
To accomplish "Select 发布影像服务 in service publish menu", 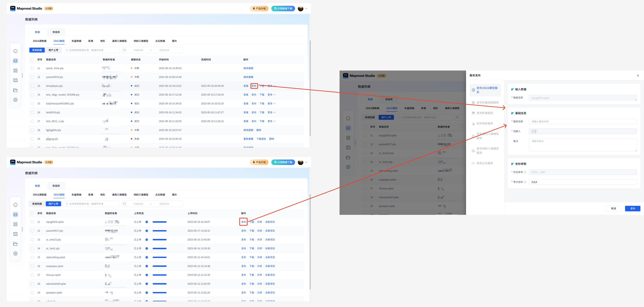I will (x=484, y=113).
